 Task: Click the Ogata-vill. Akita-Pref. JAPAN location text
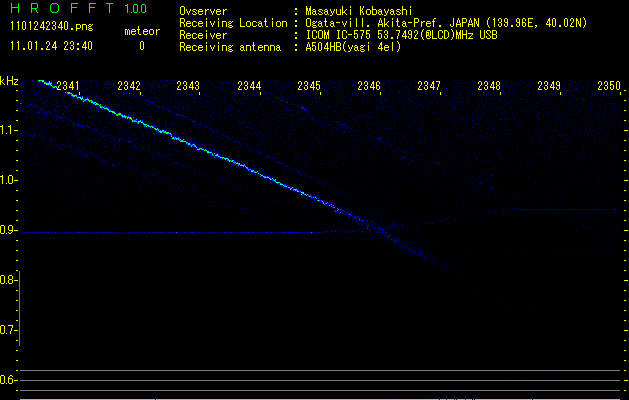[x=446, y=24]
